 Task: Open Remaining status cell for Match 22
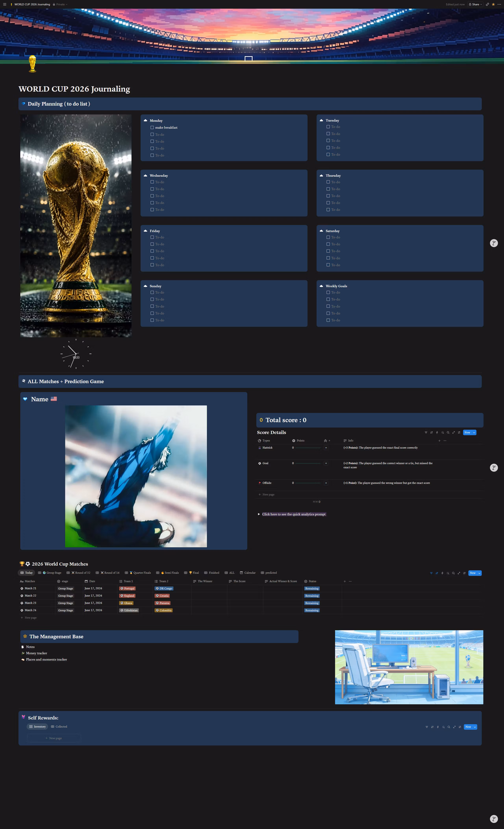[x=312, y=596]
